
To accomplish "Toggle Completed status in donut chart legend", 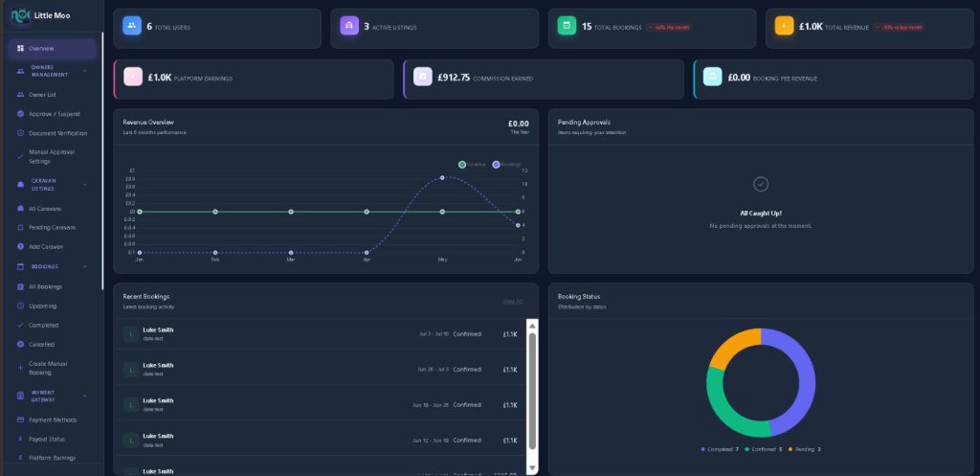I will pos(720,449).
